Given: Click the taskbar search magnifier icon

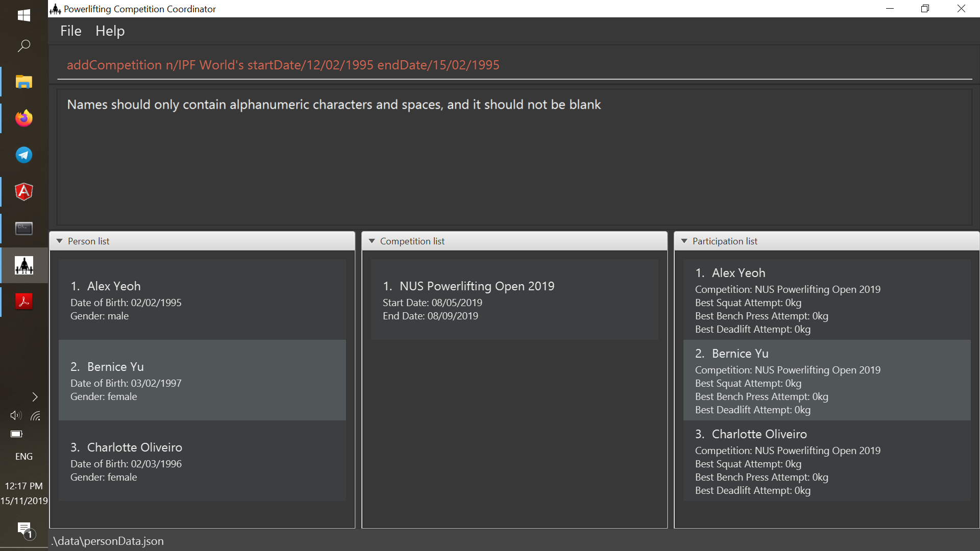Looking at the screenshot, I should tap(23, 46).
